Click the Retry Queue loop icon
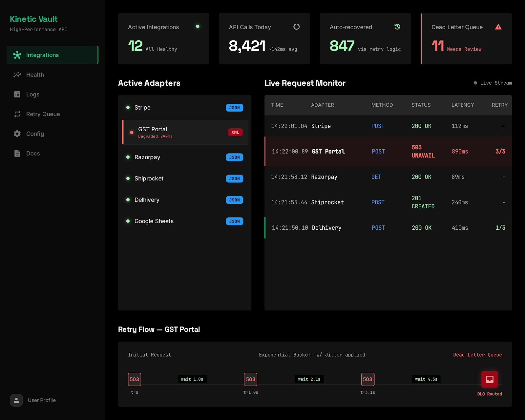The height and width of the screenshot is (420, 525). (x=17, y=114)
